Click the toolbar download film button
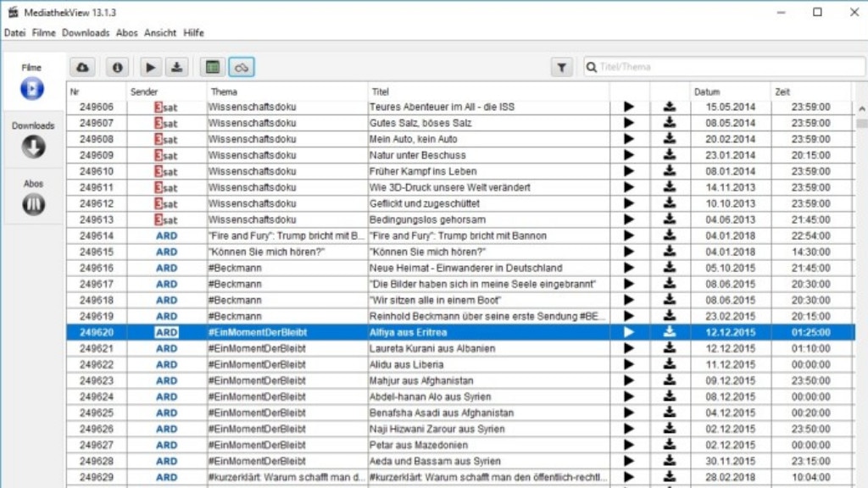The height and width of the screenshot is (488, 868). pos(176,68)
